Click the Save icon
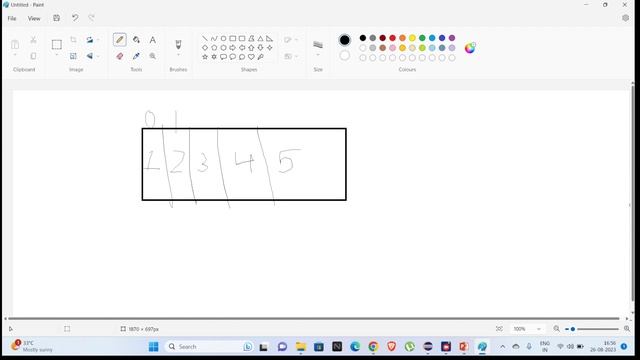640x360 pixels. [57, 18]
